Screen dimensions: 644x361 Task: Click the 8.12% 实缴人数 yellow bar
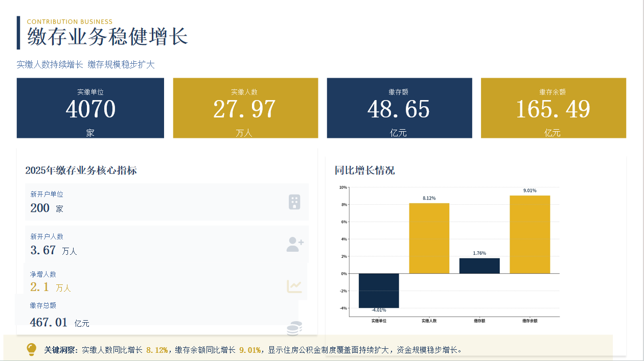[x=429, y=238]
